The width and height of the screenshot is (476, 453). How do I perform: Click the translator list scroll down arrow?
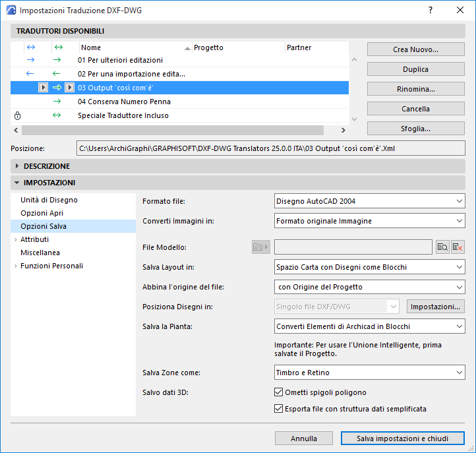(x=354, y=119)
